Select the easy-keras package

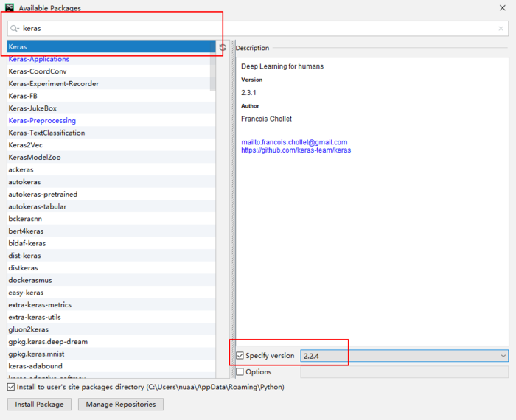click(111, 292)
